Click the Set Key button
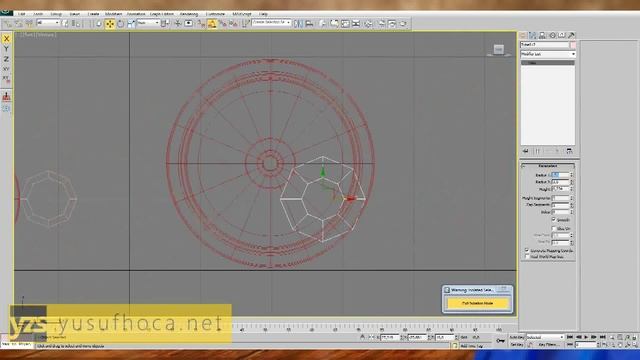Screen dimensions: 640x360 [x=517, y=345]
